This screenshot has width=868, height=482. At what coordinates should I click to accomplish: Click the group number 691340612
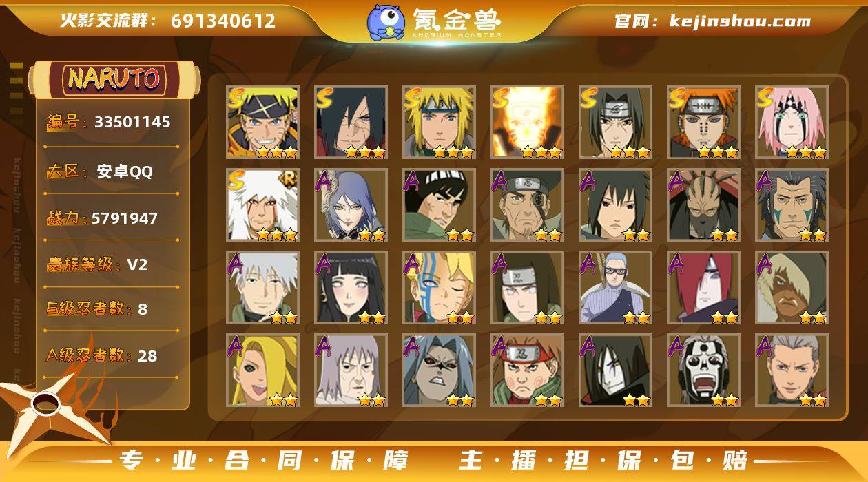click(x=223, y=21)
